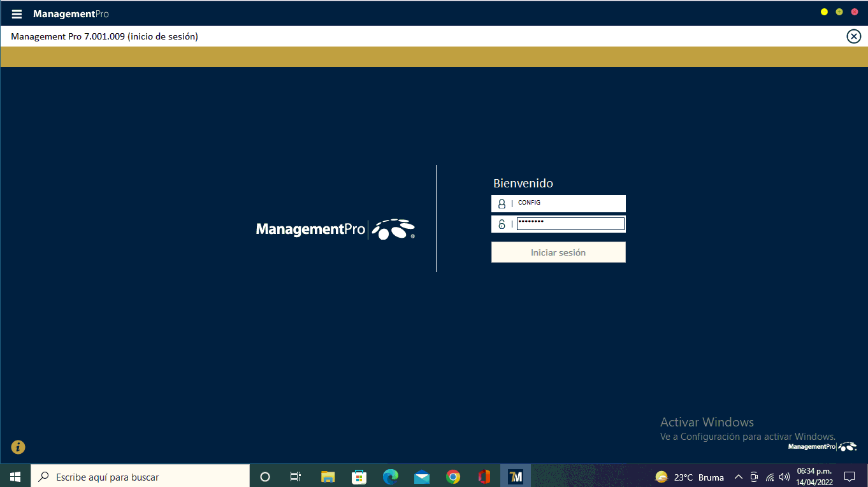Viewport: 868px width, 487px height.
Task: Click the info icon at bottom left
Action: 18,447
